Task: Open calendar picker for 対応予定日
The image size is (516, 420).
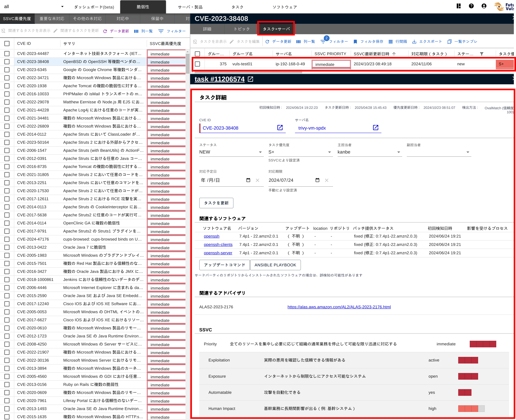Action: coord(248,180)
